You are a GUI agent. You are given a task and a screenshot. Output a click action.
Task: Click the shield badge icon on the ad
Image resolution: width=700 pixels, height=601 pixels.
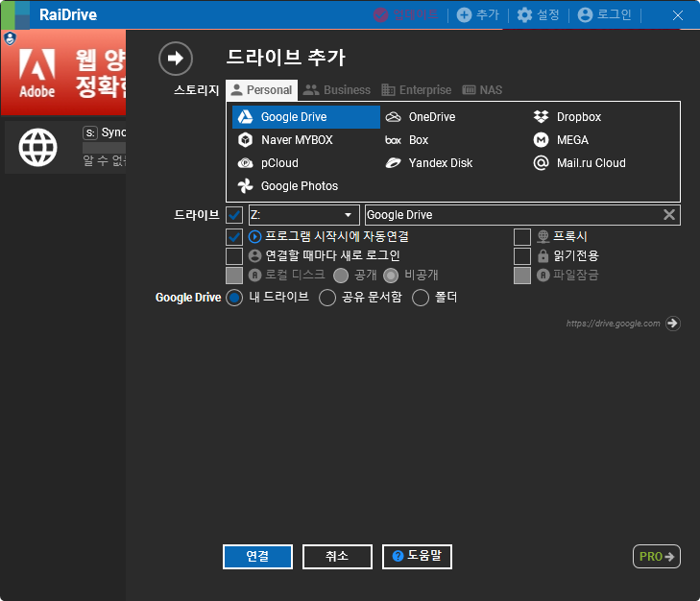[x=10, y=38]
